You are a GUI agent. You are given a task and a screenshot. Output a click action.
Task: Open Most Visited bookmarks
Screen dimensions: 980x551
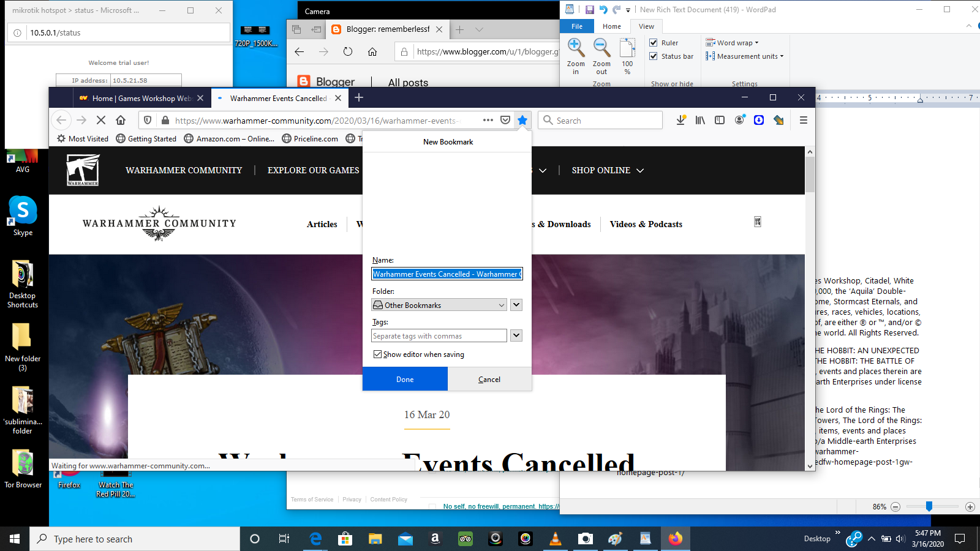tap(83, 139)
